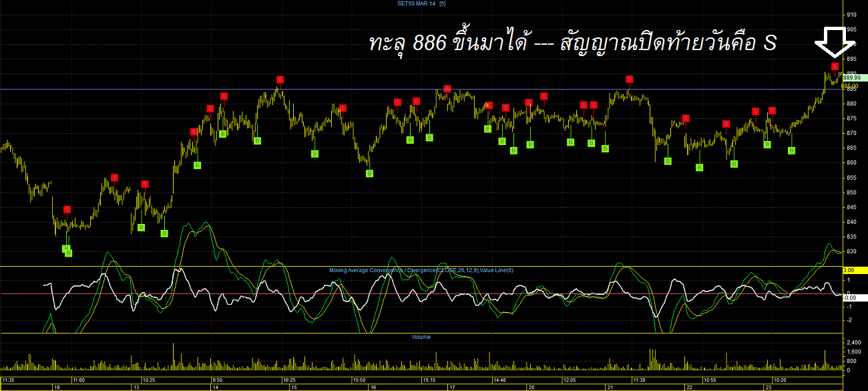This screenshot has height=391, width=868.
Task: Click the 14:40 time axis label
Action: (499, 379)
